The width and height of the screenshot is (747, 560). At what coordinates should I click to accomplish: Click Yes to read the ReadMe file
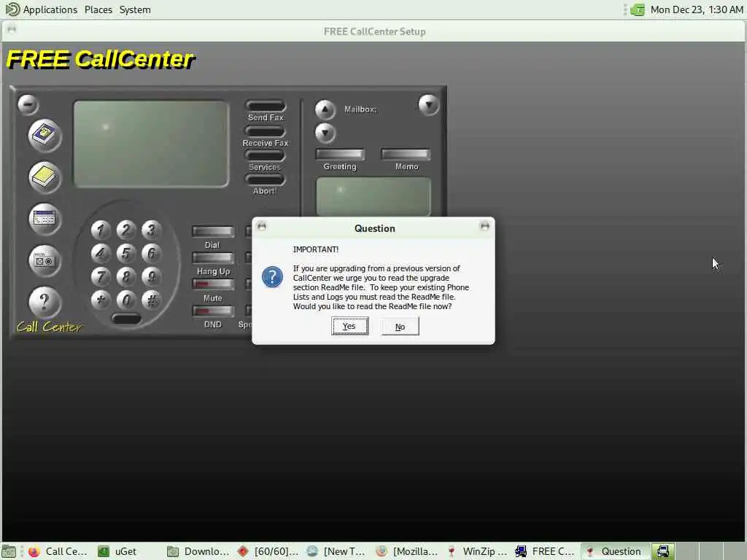349,326
